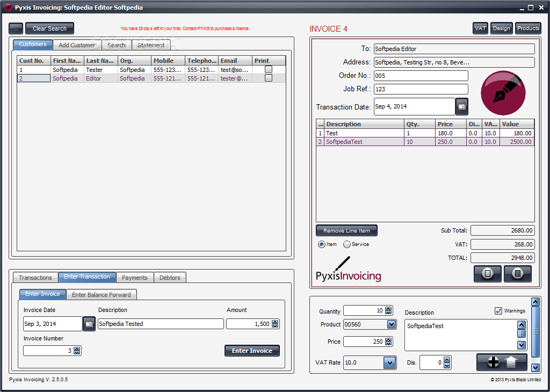Open the Product dropdown
The image size is (550, 392).
pyautogui.click(x=392, y=324)
